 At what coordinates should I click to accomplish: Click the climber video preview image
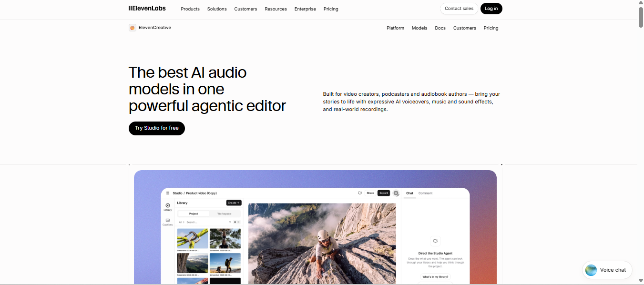point(322,244)
